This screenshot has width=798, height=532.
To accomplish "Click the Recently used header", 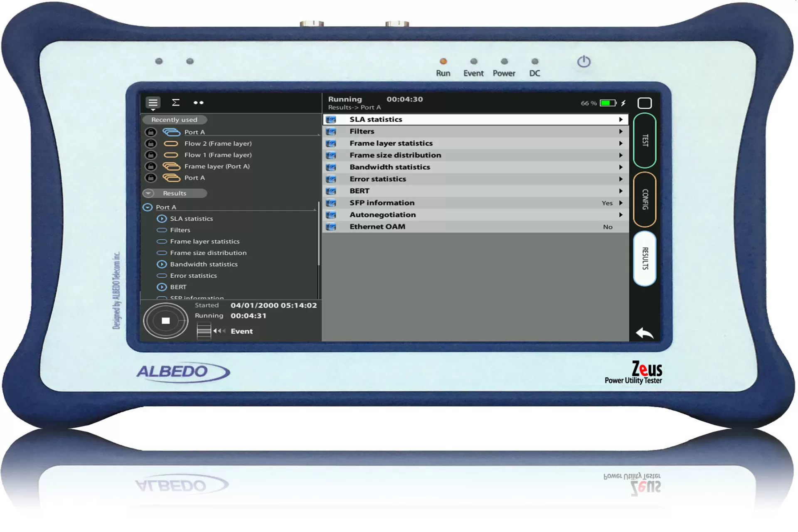I will [x=175, y=120].
